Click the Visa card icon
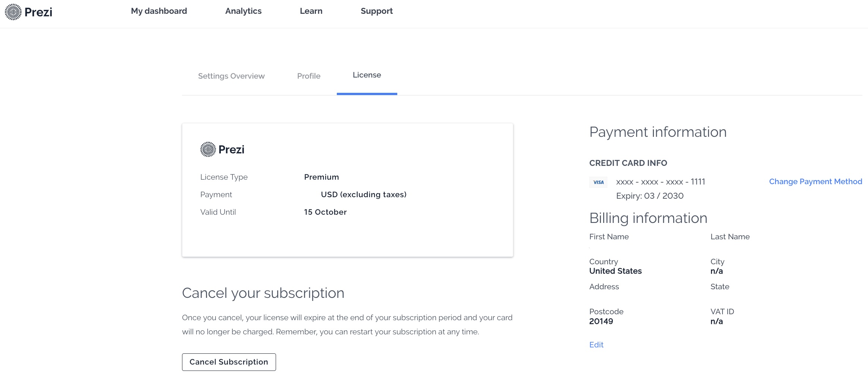Screen dimensions: 868x375 click(598, 182)
